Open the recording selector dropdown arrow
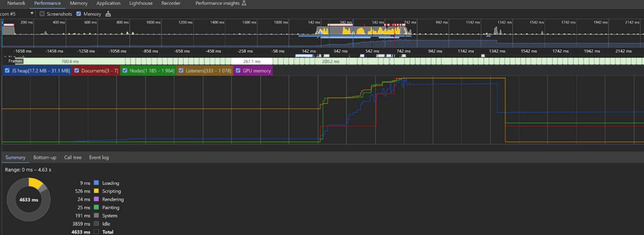Screen dimensions: 644x235 pos(32,13)
